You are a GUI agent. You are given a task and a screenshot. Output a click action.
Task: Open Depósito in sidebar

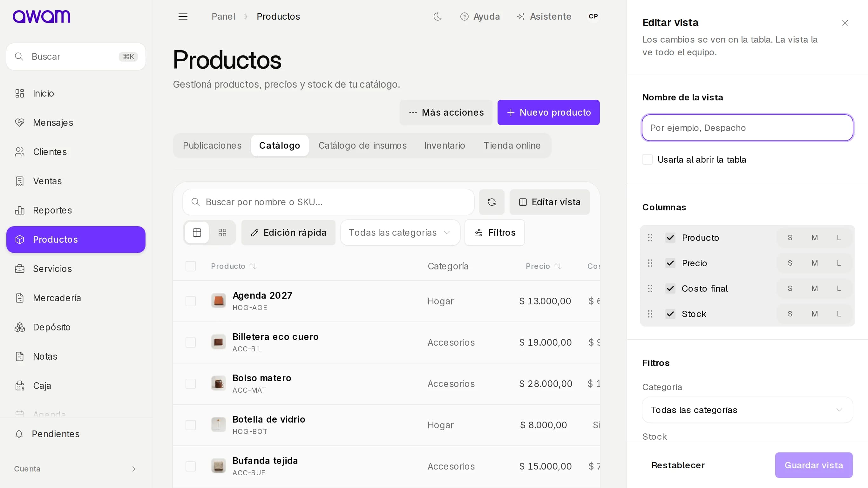[76, 327]
